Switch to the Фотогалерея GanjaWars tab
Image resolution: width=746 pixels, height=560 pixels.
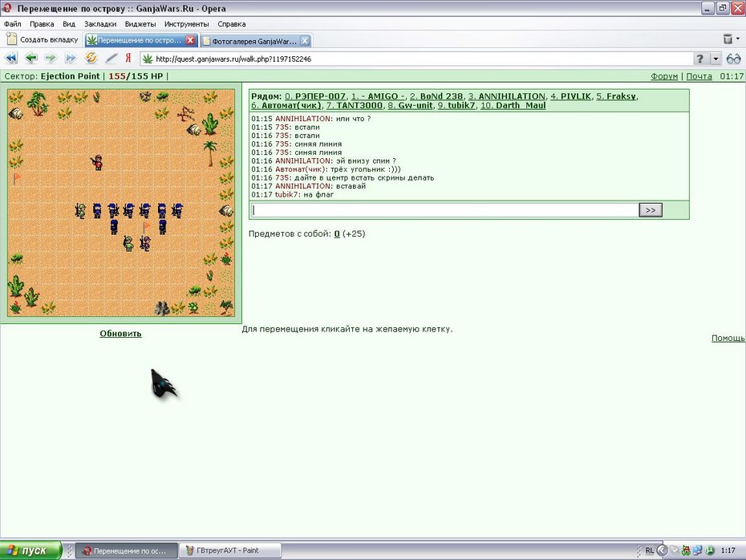255,41
